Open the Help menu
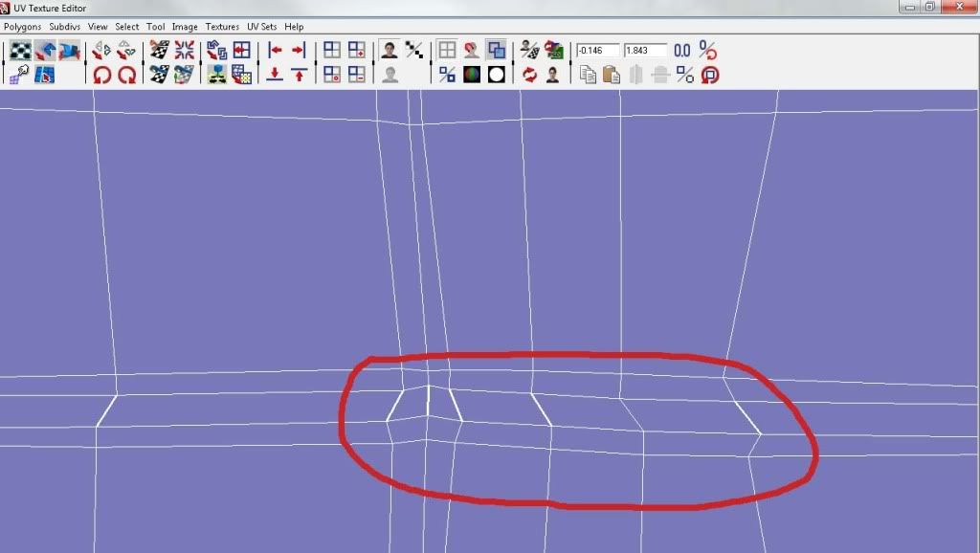 click(x=294, y=27)
